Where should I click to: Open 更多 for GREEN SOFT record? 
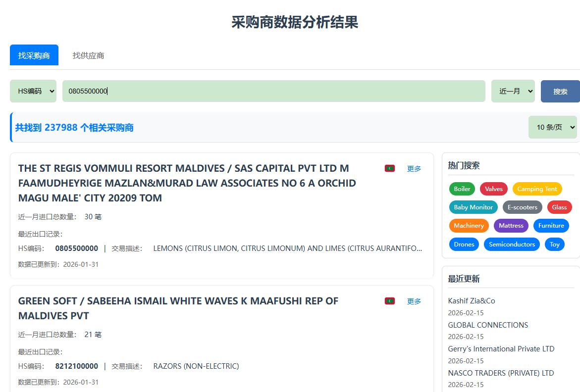[x=414, y=301]
